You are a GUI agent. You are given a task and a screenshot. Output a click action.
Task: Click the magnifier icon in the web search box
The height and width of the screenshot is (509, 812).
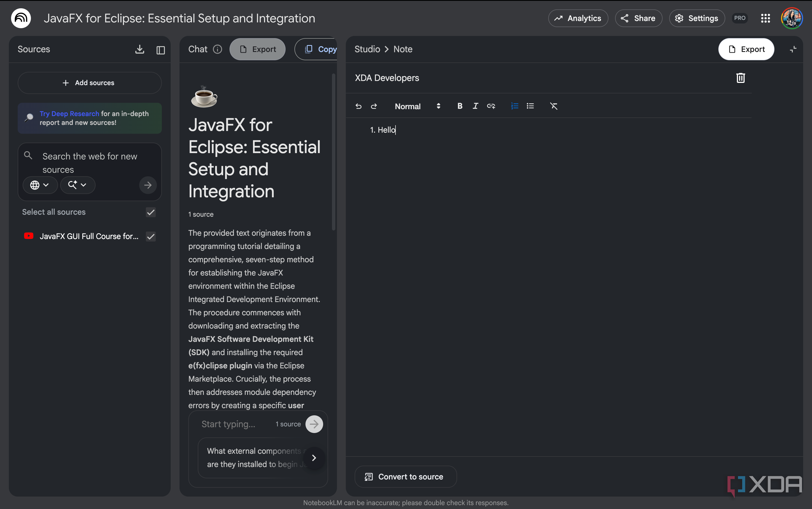(x=28, y=155)
